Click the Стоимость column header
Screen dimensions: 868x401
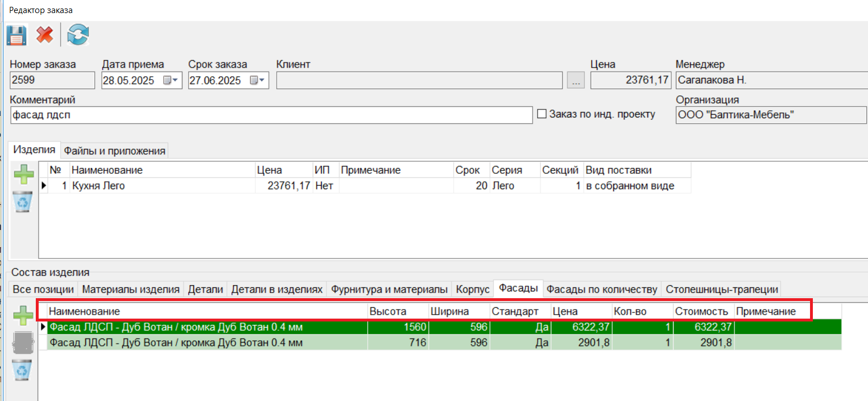(x=702, y=311)
